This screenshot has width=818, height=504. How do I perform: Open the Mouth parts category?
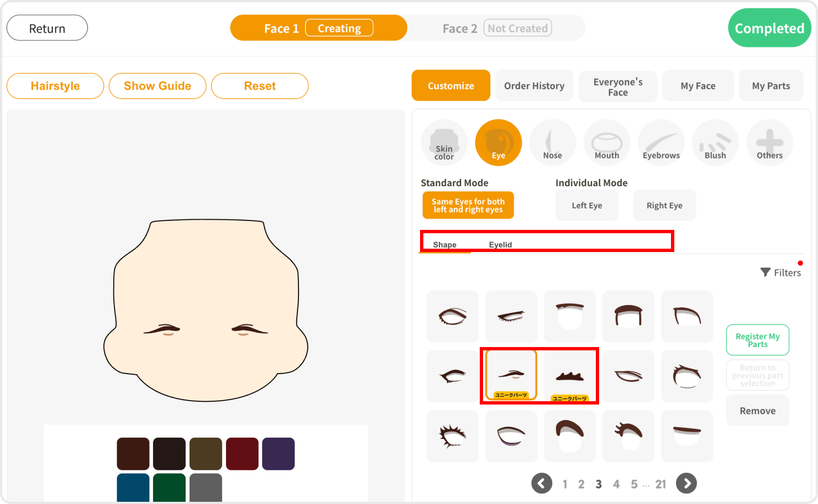(x=606, y=143)
